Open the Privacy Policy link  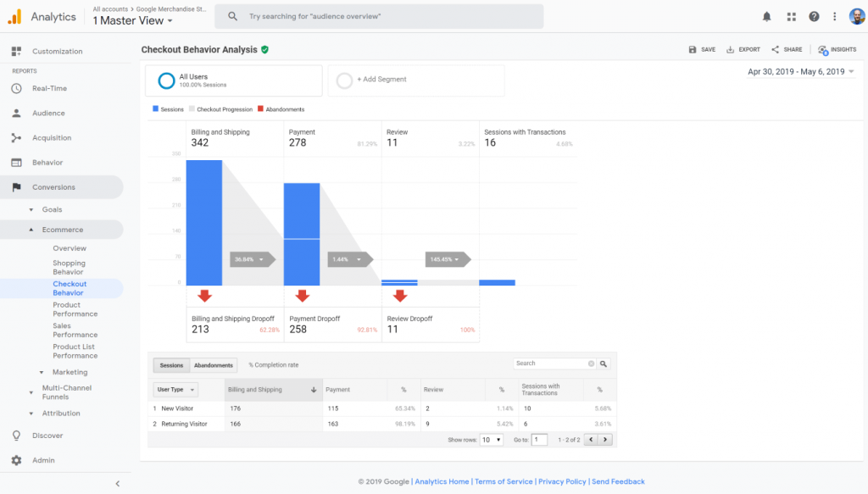click(x=562, y=480)
